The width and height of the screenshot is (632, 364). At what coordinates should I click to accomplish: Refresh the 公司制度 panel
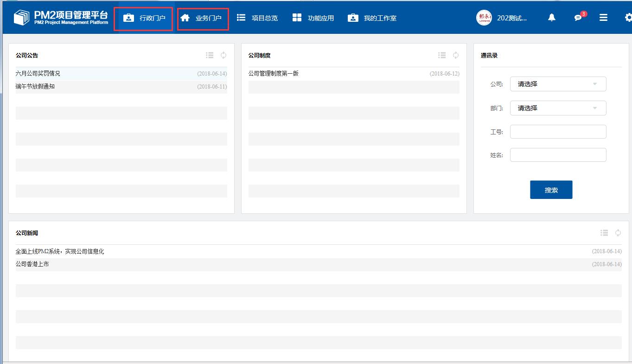pyautogui.click(x=456, y=55)
